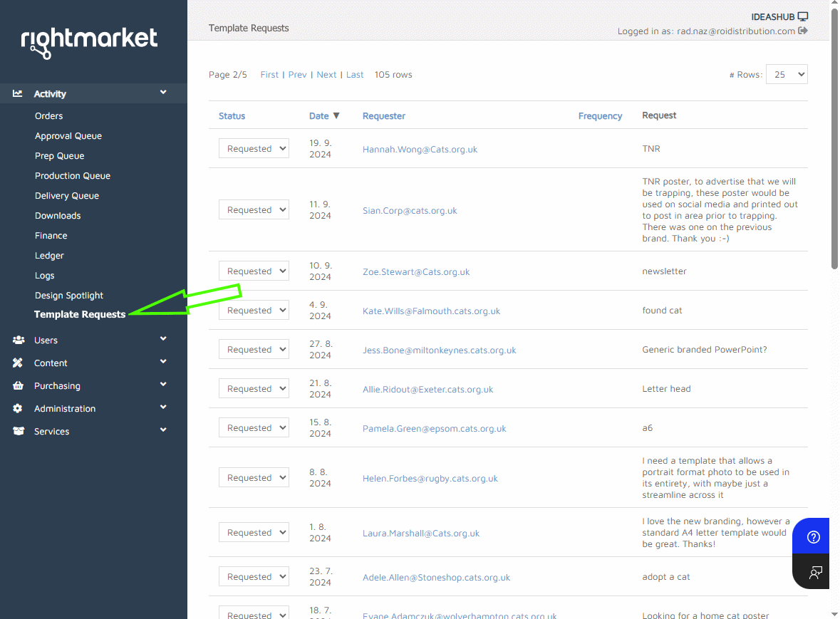
Task: Click the logout icon beside the email
Action: click(x=802, y=31)
